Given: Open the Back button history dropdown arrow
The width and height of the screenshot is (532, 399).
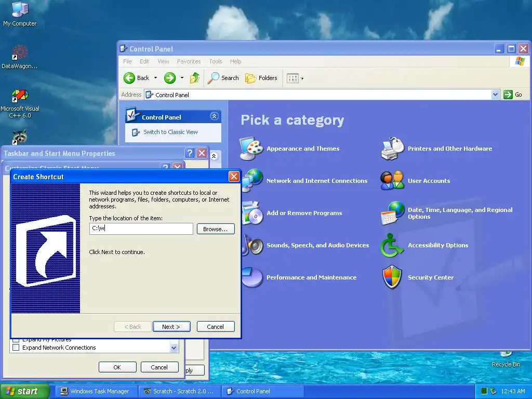Looking at the screenshot, I should (156, 78).
